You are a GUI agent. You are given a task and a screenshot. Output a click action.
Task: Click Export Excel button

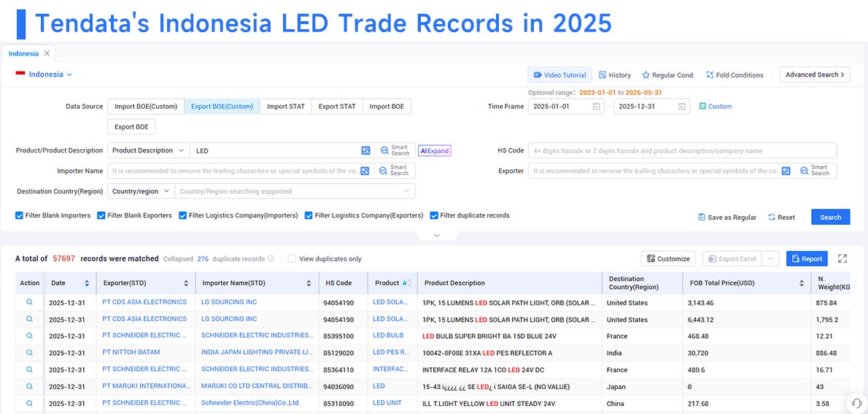coord(732,258)
